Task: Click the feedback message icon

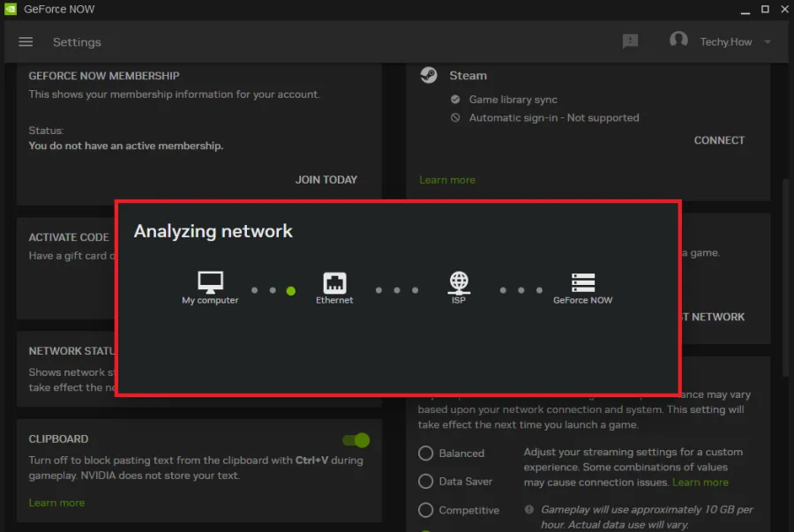Action: (x=630, y=41)
